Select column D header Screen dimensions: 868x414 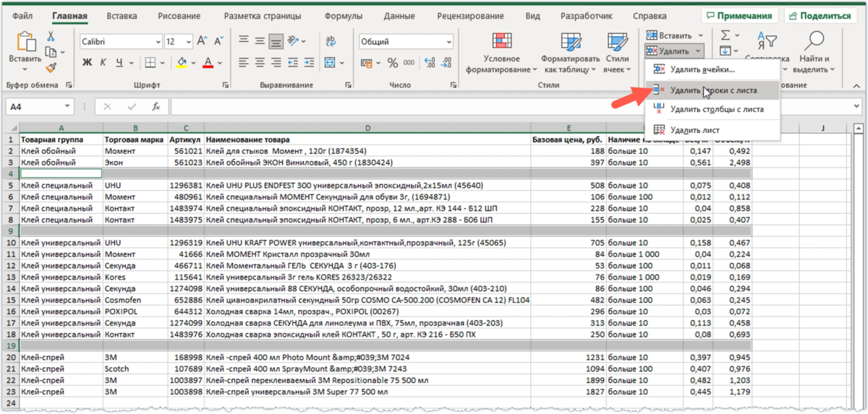367,128
